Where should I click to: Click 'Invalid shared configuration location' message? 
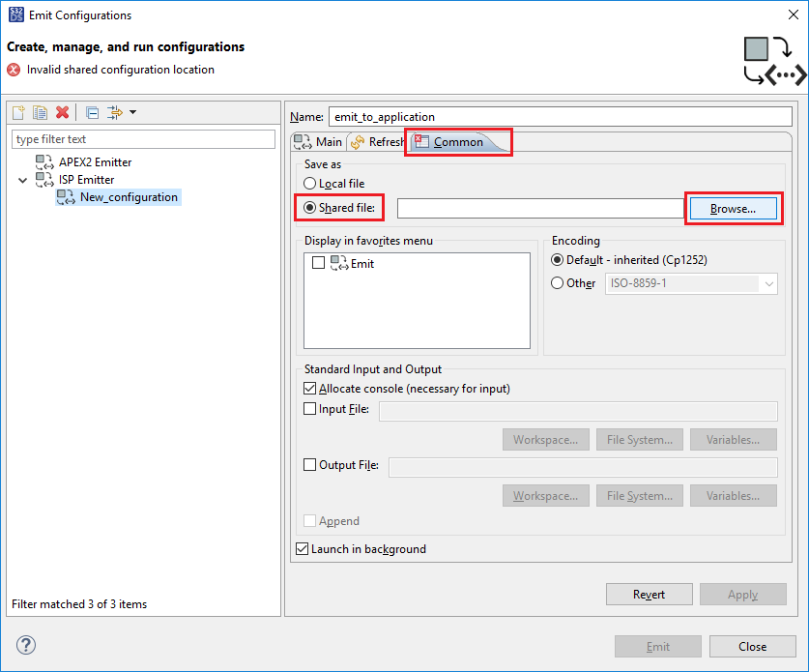click(x=121, y=70)
